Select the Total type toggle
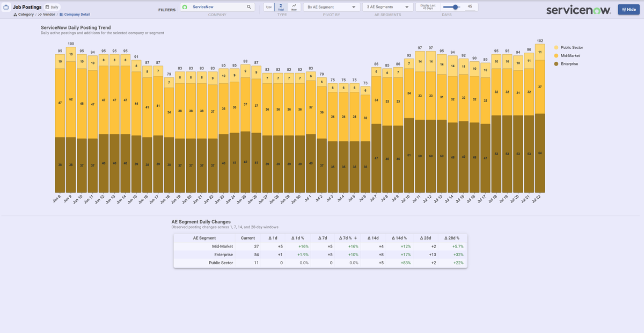 (x=281, y=8)
